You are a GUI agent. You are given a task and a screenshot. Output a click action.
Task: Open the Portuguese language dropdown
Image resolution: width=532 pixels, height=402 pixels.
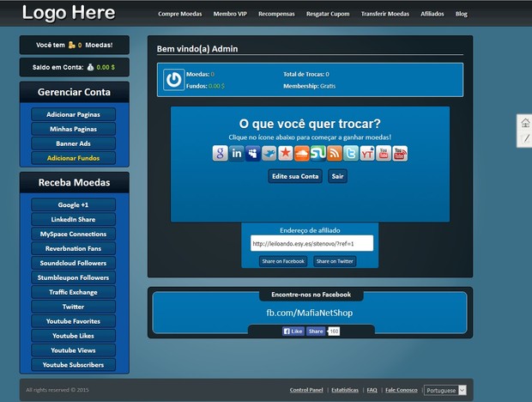pos(445,391)
